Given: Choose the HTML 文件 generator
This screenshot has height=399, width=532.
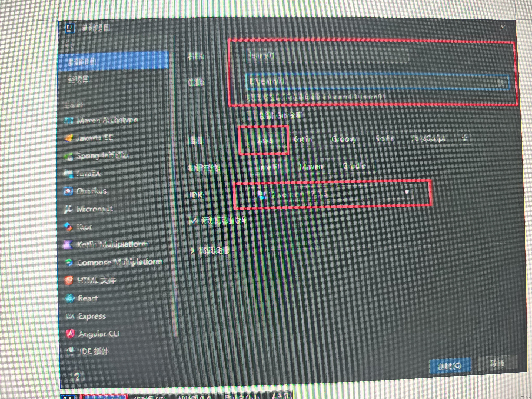Looking at the screenshot, I should point(90,280).
